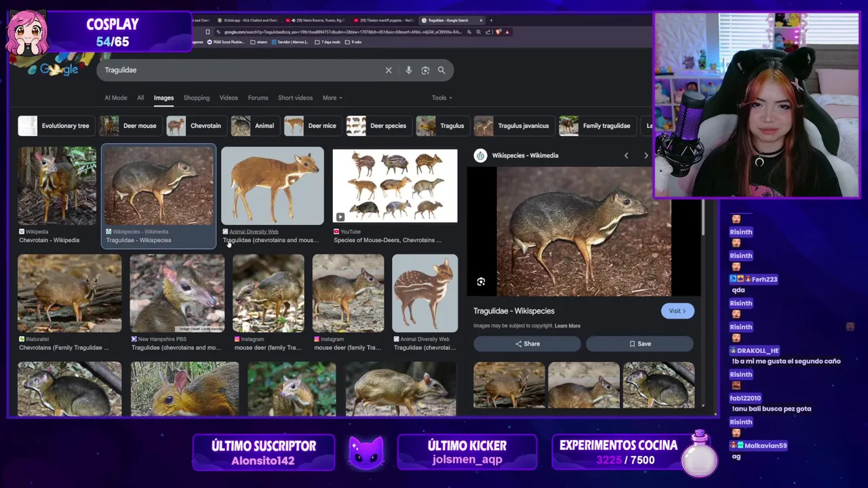
Task: Switch to AI Mode tab
Action: tap(115, 98)
